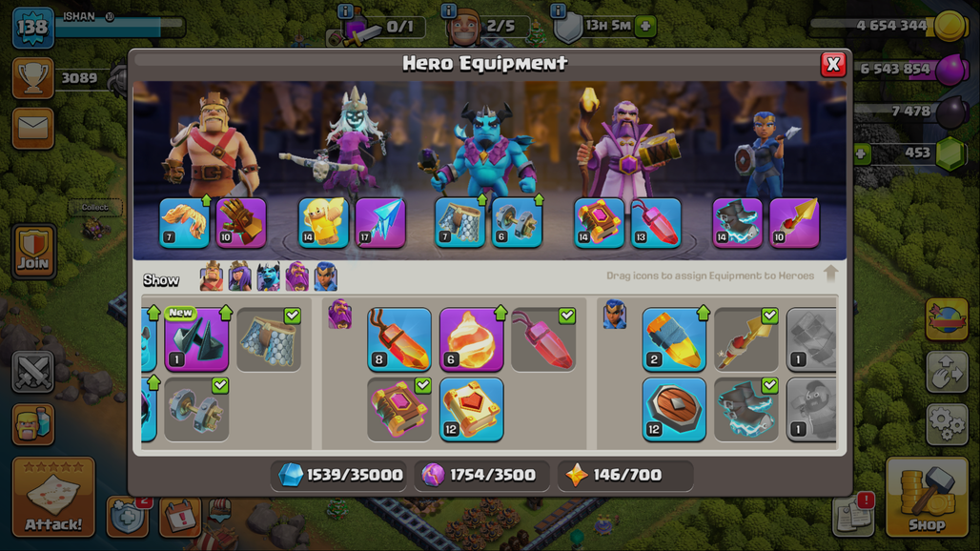Select the Royal Champion's level 10 spear equipment

794,223
